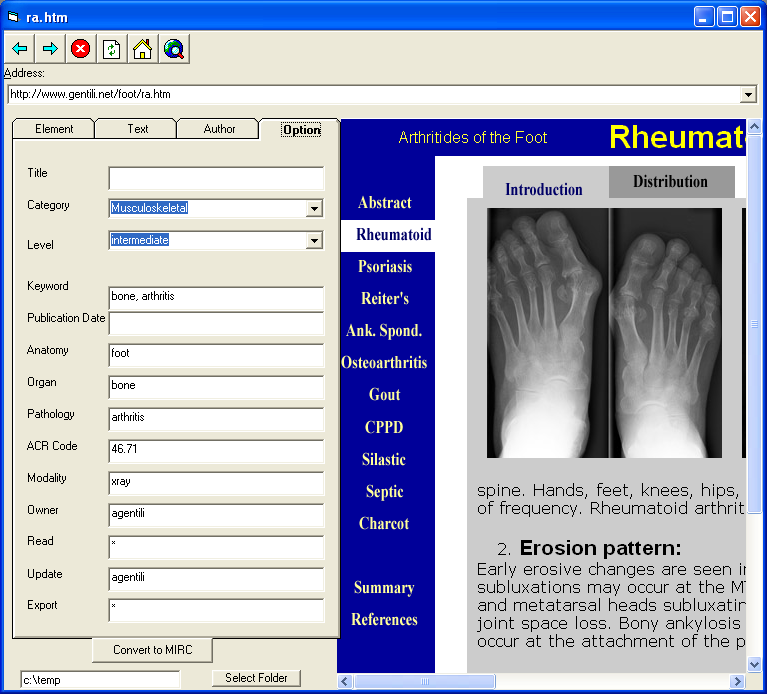Open the Psoriasis sidebar link
767x694 pixels.
pos(385,267)
